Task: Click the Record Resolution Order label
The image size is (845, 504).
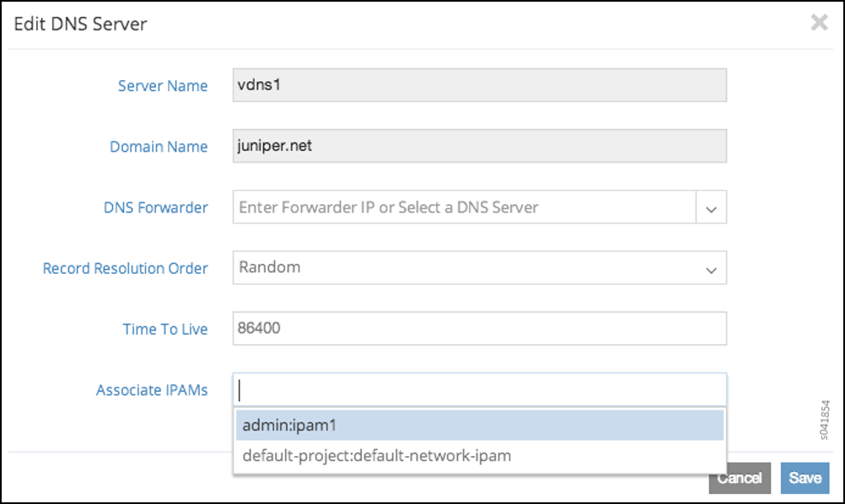Action: tap(125, 269)
